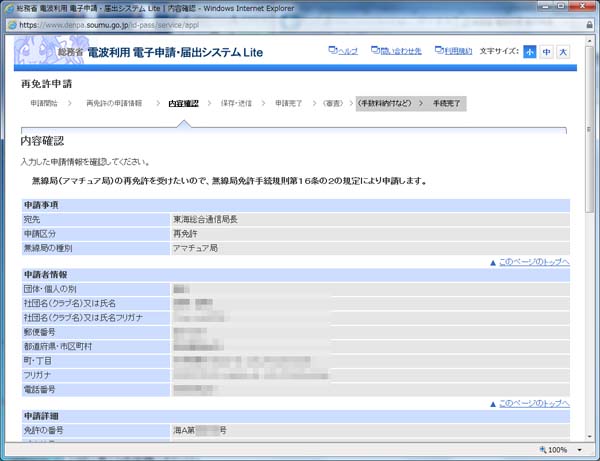Click the 再免許申請 page heading
The image size is (600, 461).
46,84
